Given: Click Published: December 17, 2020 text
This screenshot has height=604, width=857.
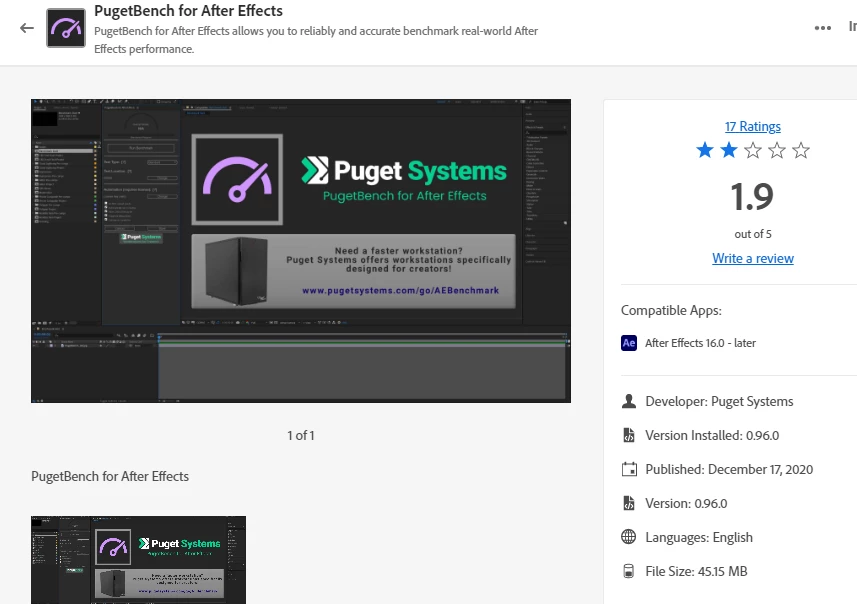Looking at the screenshot, I should [729, 470].
